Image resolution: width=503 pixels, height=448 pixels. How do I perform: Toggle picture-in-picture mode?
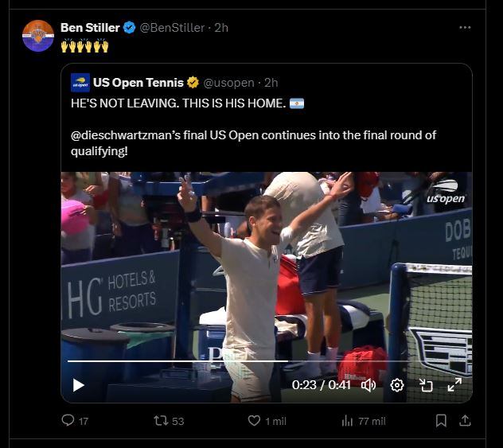coord(426,385)
